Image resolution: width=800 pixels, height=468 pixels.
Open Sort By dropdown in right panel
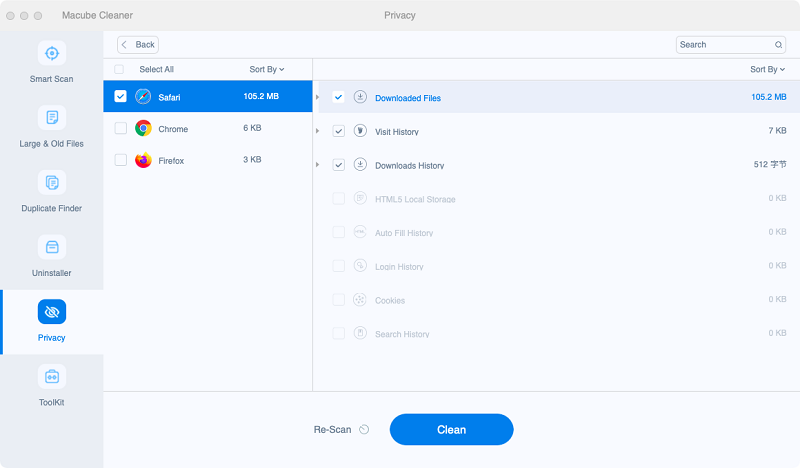click(x=767, y=69)
